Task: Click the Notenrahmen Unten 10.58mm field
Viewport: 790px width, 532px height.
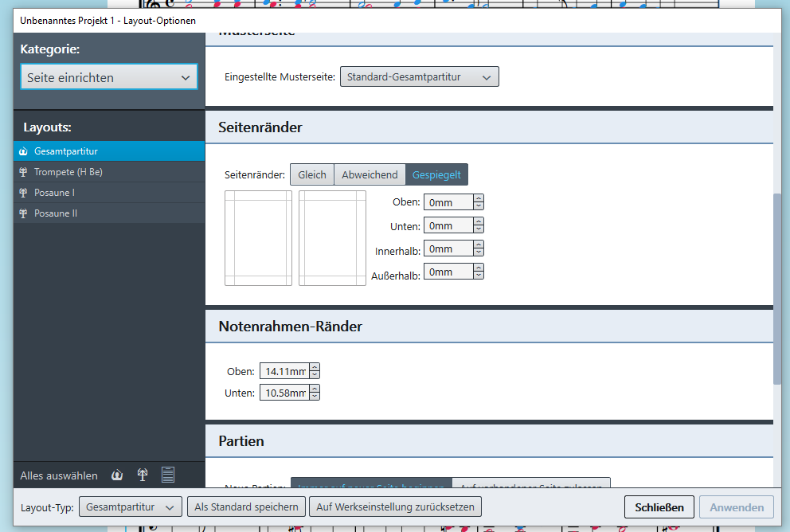Action: point(284,393)
